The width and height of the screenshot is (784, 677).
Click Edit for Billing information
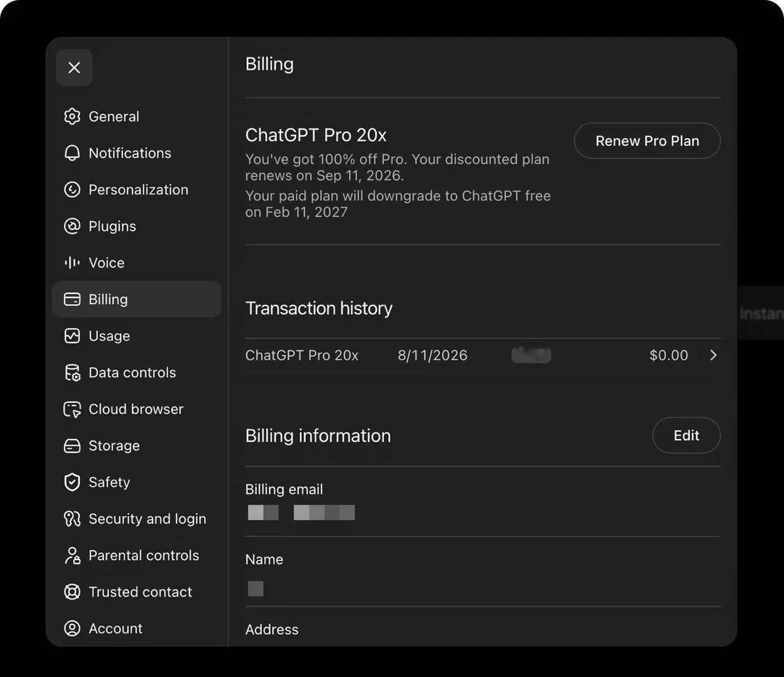pos(686,435)
